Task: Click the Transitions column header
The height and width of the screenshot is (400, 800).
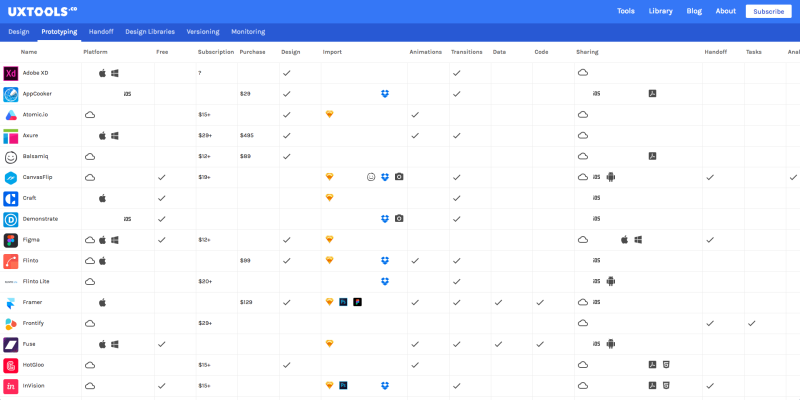Action: point(467,52)
